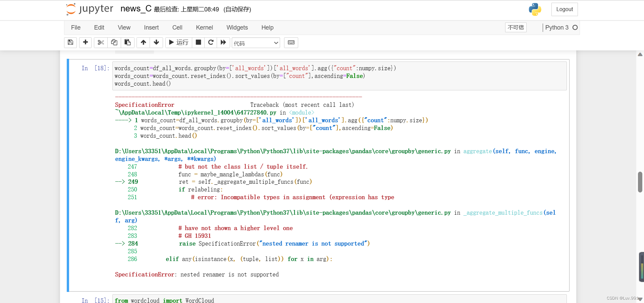Click the 不可信 trust notebook button
The height and width of the screenshot is (303, 644).
(516, 27)
